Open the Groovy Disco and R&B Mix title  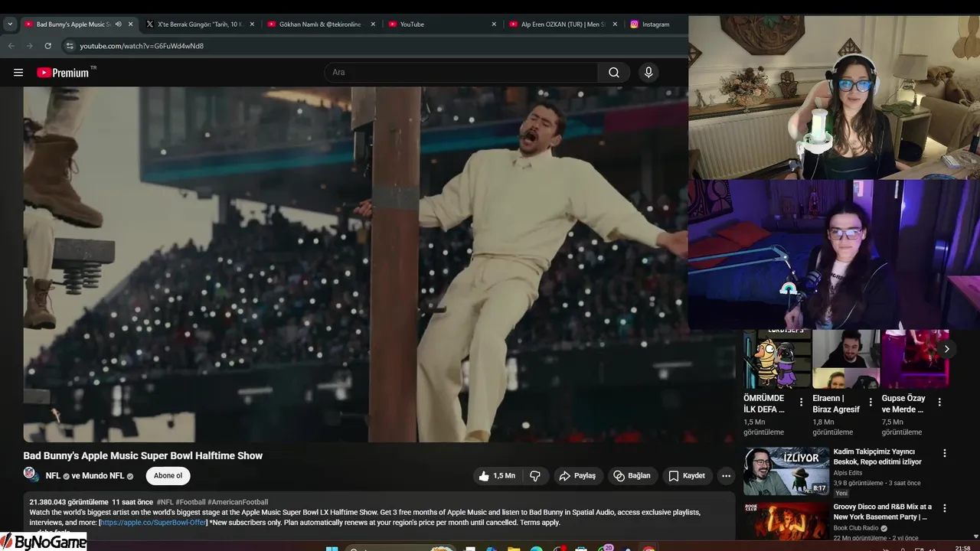coord(883,512)
